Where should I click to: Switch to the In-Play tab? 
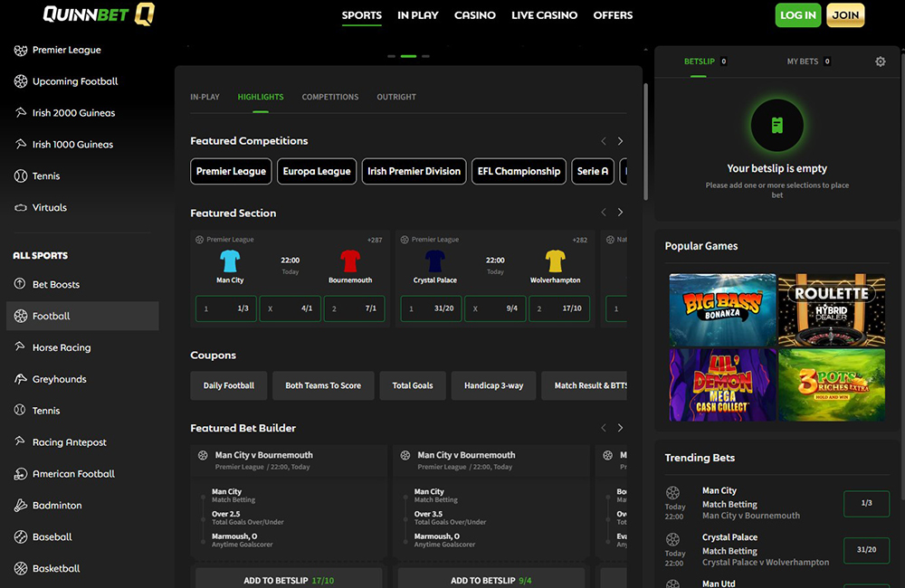tap(205, 97)
